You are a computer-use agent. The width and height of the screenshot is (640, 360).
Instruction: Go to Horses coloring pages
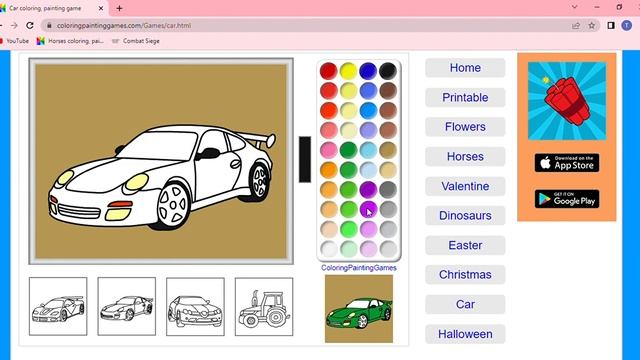tap(465, 157)
